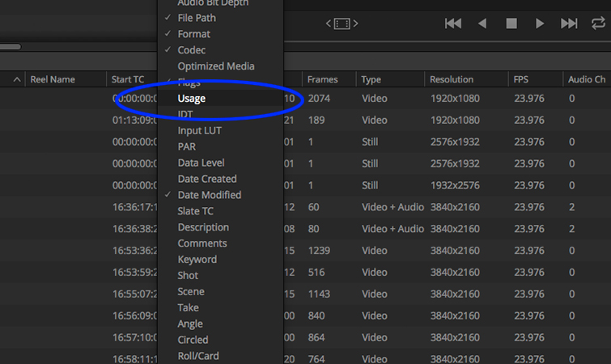Select the clip with 840 frames
611x364 pixels.
306,315
